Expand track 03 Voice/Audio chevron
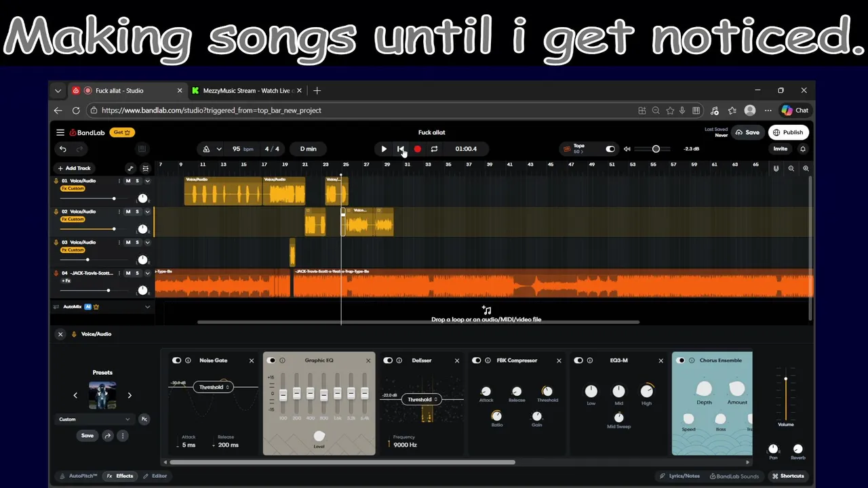 click(x=147, y=242)
